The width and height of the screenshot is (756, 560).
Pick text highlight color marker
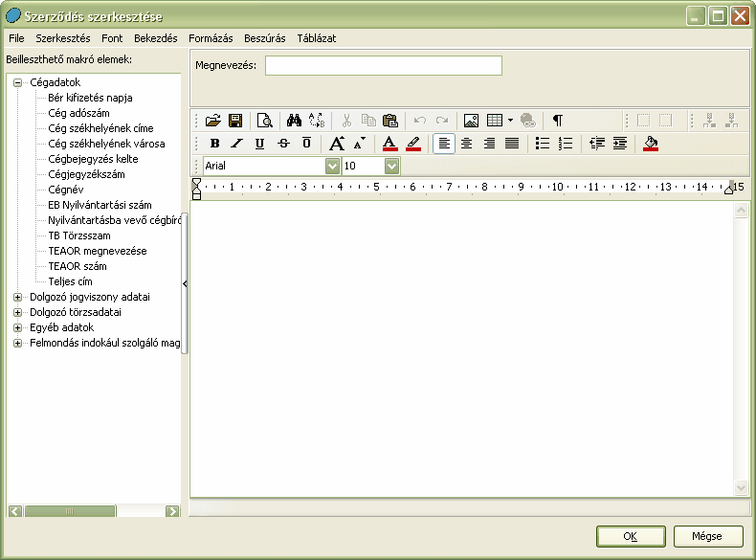coord(413,144)
